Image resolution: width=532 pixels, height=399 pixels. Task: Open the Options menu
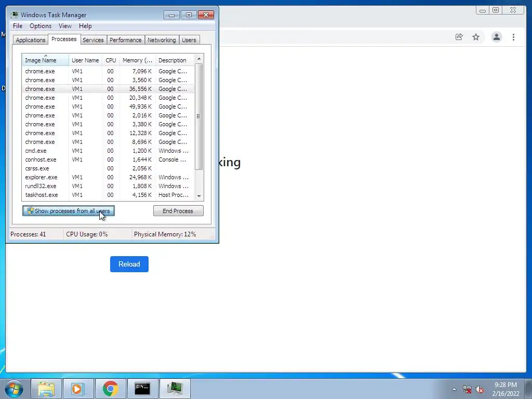pyautogui.click(x=41, y=26)
